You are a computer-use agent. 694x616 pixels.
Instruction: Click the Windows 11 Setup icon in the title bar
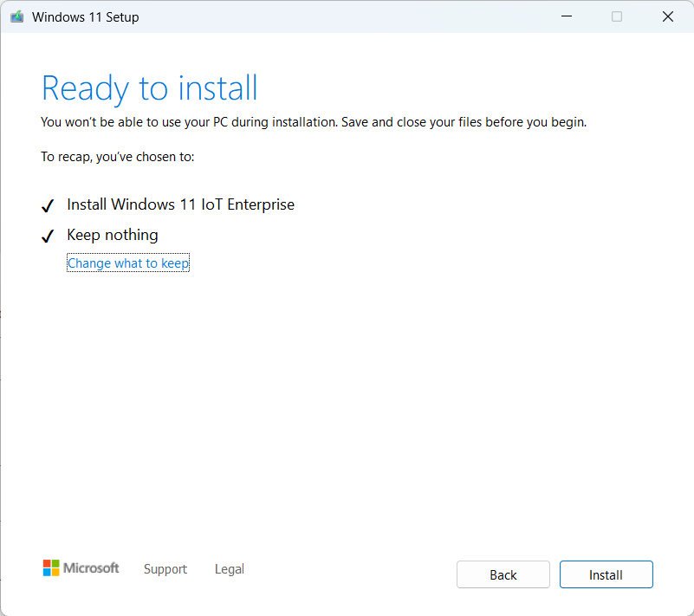point(16,16)
